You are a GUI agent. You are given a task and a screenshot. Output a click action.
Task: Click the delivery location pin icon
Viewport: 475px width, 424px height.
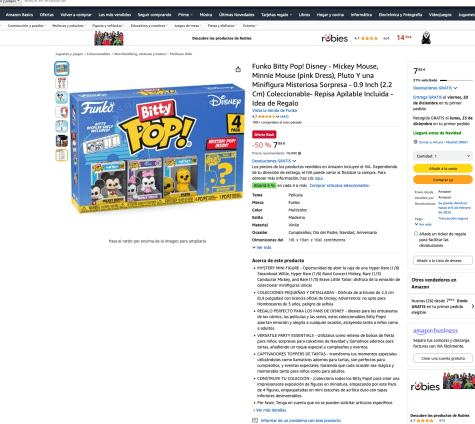[415, 142]
